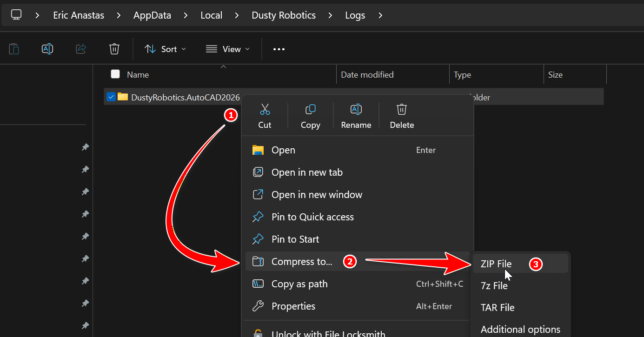644x337 pixels.
Task: Click the This PC monitor icon in address bar
Action: [x=16, y=15]
